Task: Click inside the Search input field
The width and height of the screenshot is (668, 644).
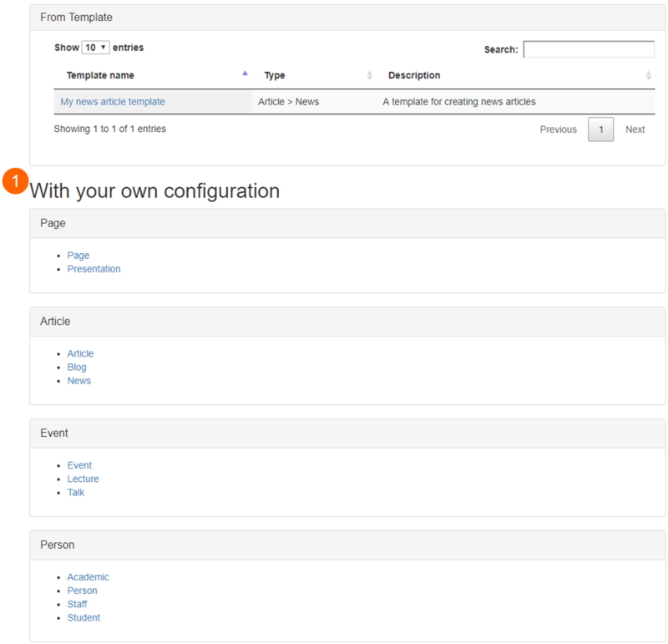Action: pos(589,49)
